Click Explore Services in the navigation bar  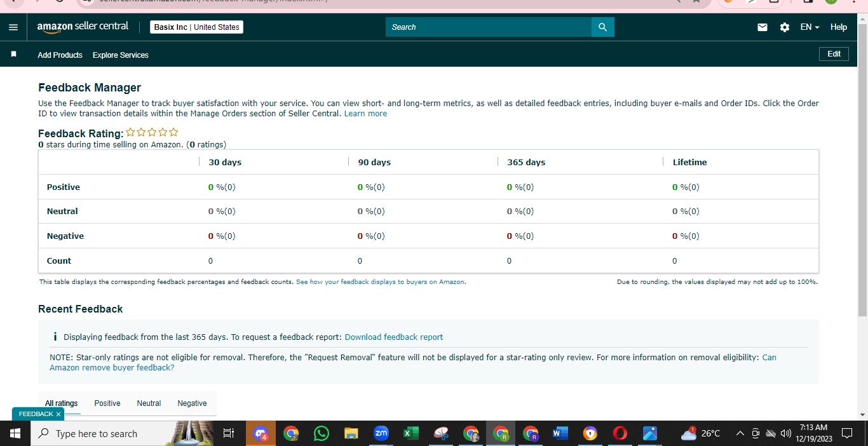(x=121, y=55)
